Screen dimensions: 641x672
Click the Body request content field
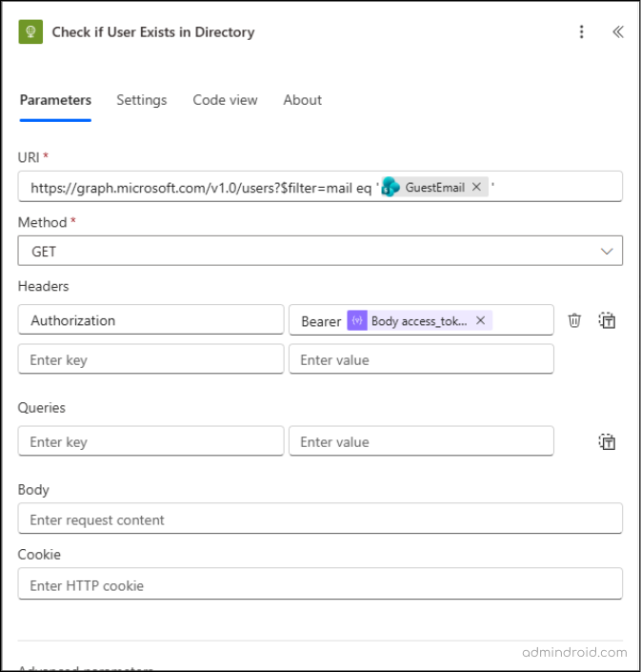point(320,520)
